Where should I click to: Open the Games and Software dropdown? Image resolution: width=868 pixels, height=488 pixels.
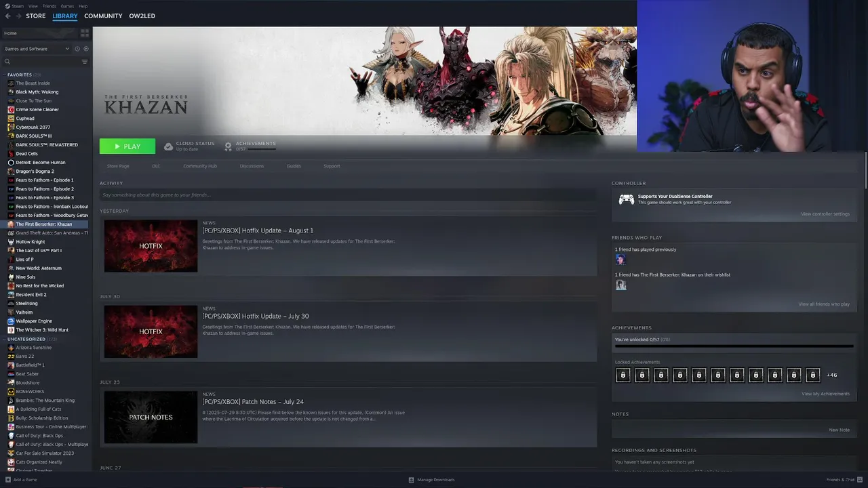37,49
